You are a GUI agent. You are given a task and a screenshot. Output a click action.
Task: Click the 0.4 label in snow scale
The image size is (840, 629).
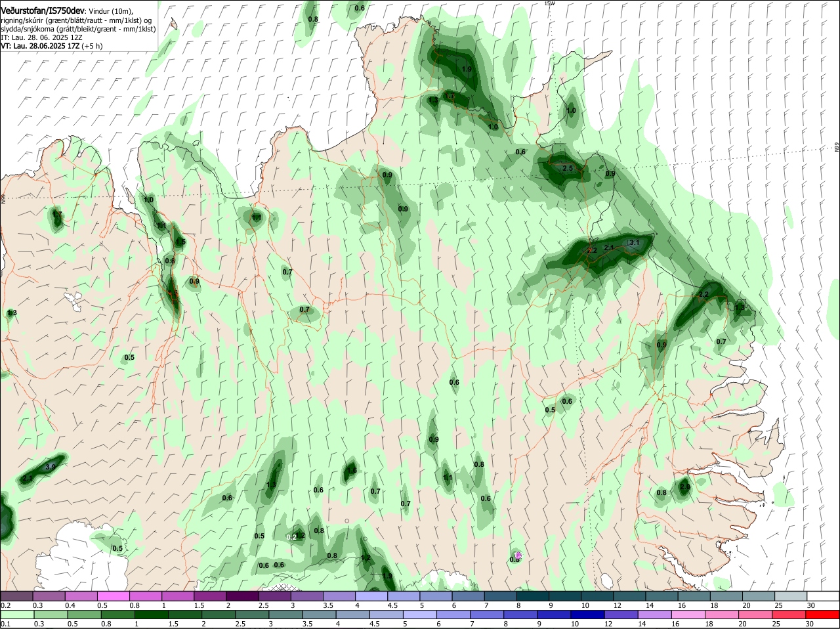(x=70, y=605)
